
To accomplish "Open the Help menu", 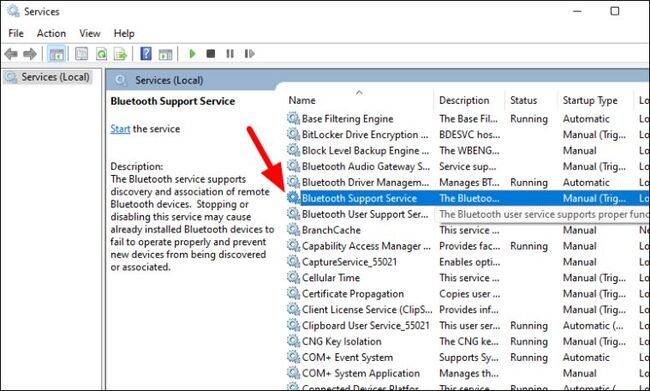I will coord(124,33).
